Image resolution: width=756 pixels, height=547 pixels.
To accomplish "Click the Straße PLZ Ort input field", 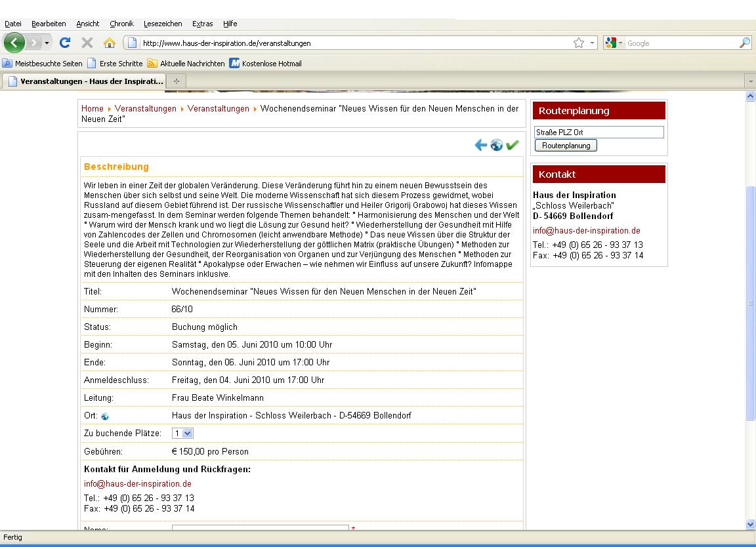I will pyautogui.click(x=598, y=132).
